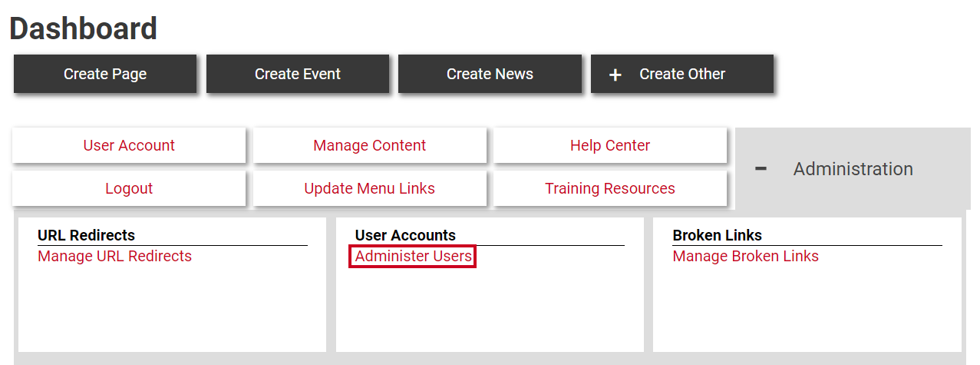Open Update Menu Links
Viewport: 980px width, 365px height.
[x=370, y=188]
